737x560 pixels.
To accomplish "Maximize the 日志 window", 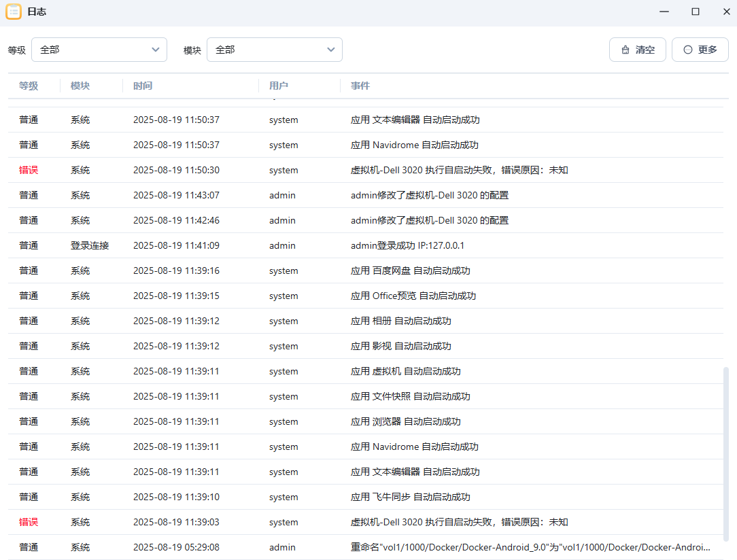I will (x=696, y=12).
